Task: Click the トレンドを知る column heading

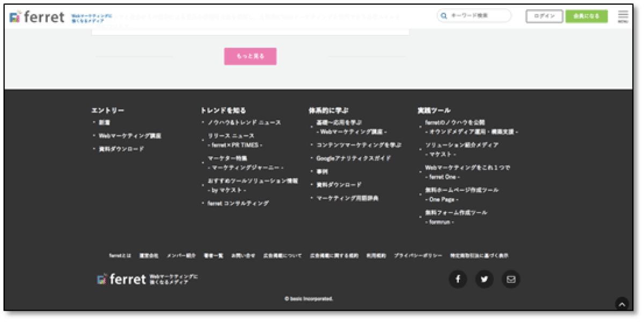Action: pyautogui.click(x=223, y=111)
